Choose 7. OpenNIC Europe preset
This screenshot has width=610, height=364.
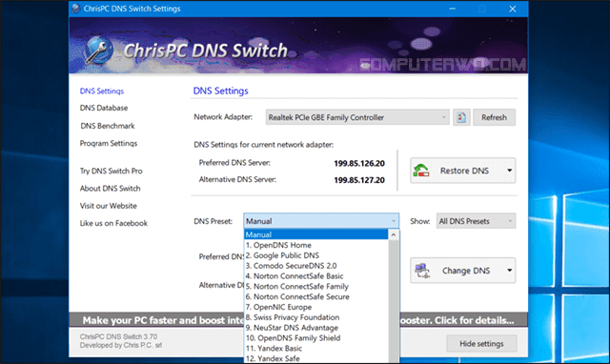click(315, 307)
